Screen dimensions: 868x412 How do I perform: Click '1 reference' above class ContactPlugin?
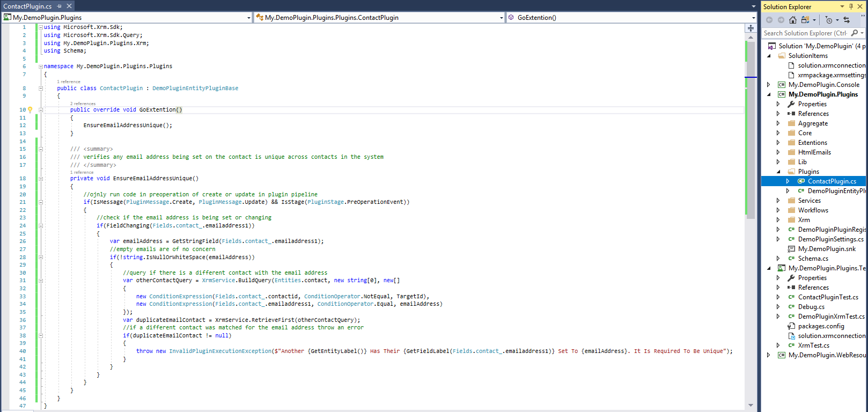(x=69, y=82)
